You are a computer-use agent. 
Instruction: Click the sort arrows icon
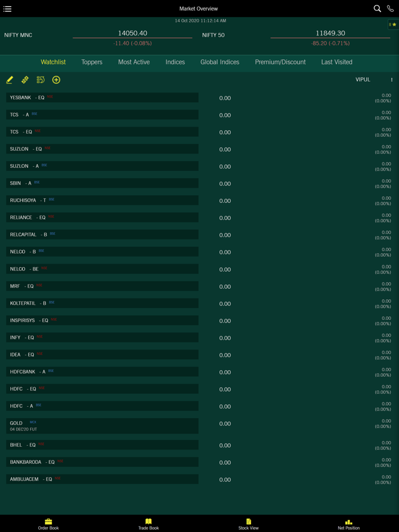click(x=25, y=80)
